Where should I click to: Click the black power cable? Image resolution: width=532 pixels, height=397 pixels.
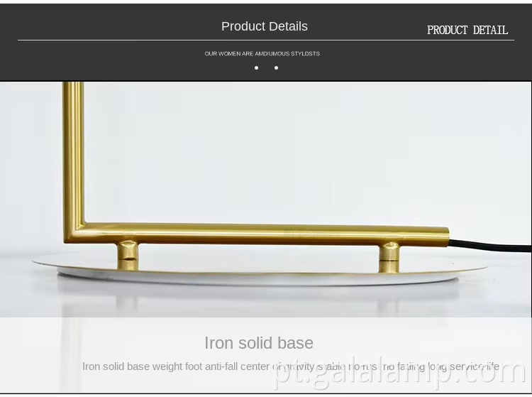491,245
